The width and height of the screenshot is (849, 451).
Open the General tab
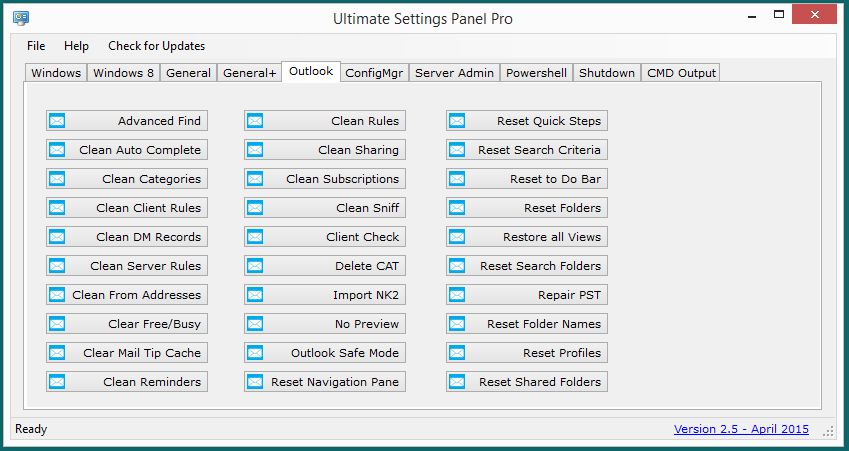pyautogui.click(x=188, y=73)
